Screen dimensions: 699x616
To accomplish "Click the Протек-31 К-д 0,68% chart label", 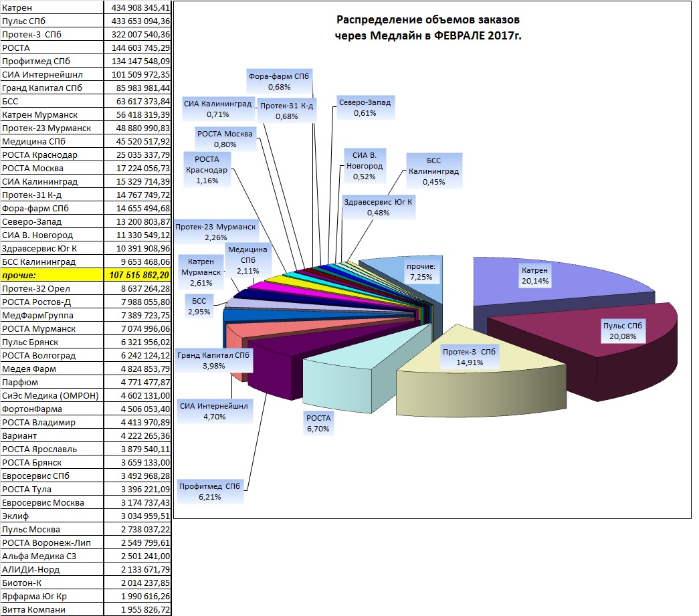I will (x=287, y=111).
